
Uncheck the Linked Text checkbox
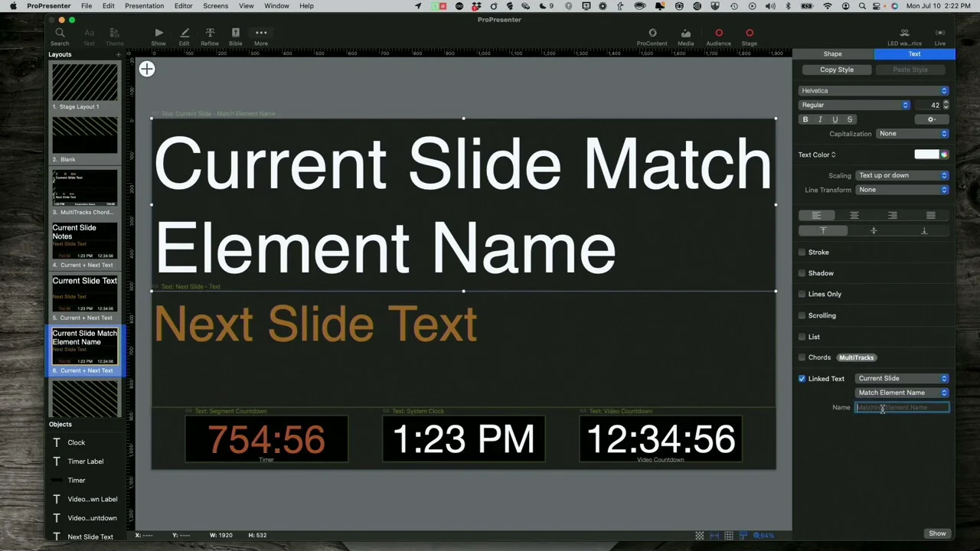802,379
